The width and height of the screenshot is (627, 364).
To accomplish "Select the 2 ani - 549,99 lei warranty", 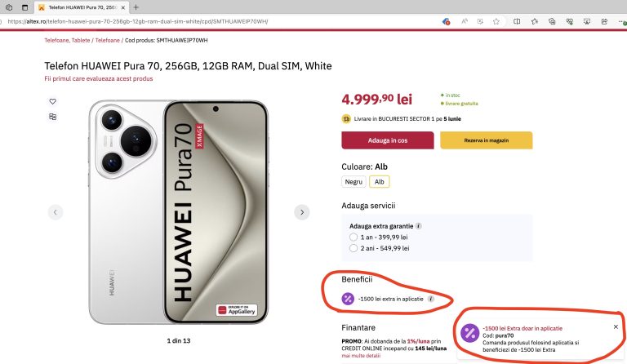I will point(354,248).
